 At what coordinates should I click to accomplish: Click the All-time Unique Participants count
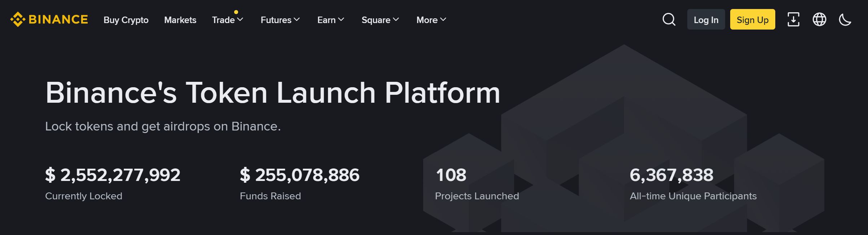click(671, 175)
